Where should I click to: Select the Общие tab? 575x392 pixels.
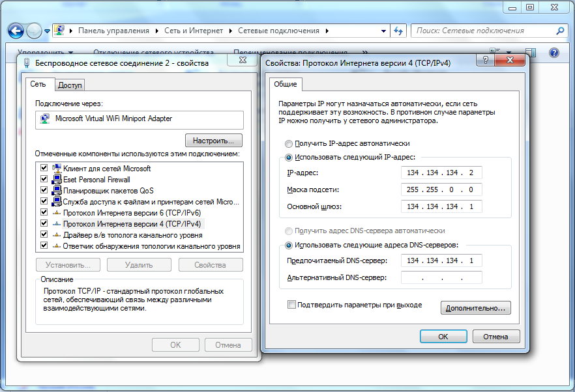click(x=286, y=84)
